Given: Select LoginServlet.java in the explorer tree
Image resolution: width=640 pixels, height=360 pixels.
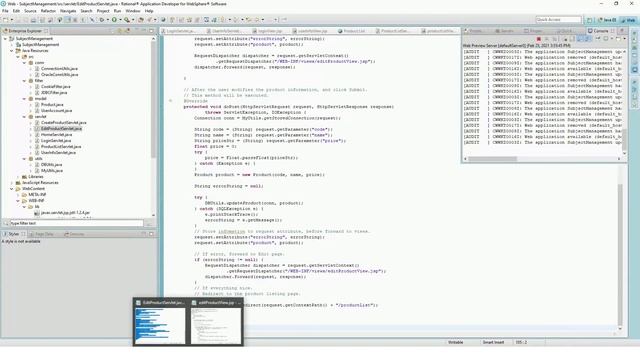Looking at the screenshot, I should click(56, 141).
